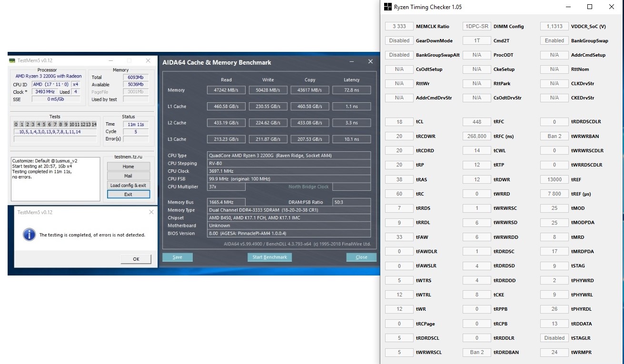Viewport: 624px width, 364px height.
Task: Close the TestMem5 completion dialog
Action: click(151, 212)
